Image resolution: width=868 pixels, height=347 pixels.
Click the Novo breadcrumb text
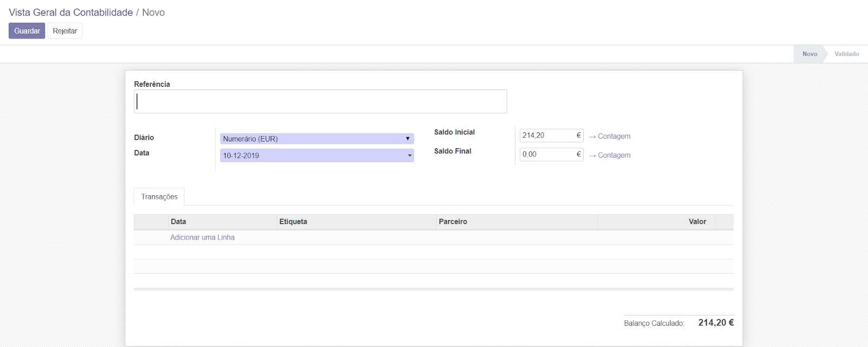[154, 12]
